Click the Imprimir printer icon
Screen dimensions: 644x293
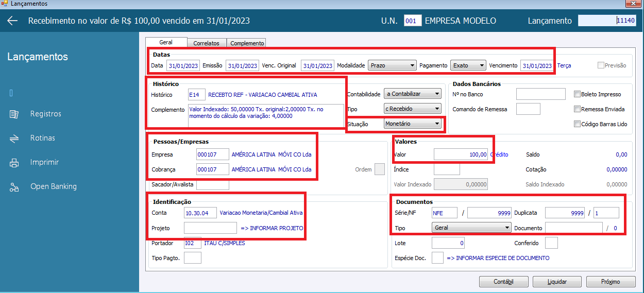(x=14, y=162)
